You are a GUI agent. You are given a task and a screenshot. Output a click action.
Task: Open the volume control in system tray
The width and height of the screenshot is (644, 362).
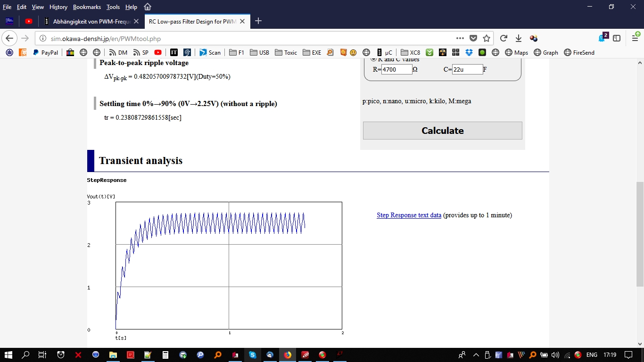tap(555, 355)
